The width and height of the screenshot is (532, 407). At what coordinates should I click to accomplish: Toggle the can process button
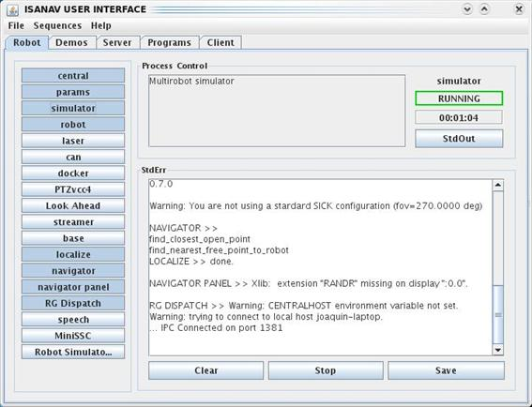point(73,157)
